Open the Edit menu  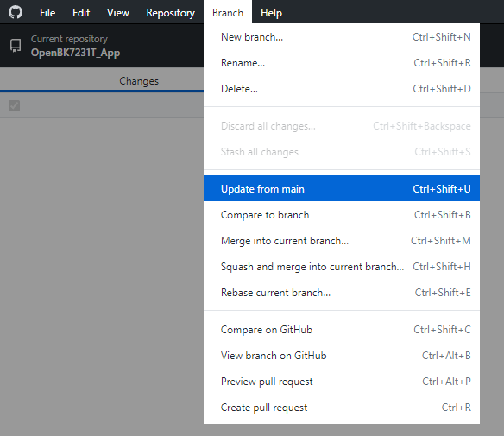point(81,13)
